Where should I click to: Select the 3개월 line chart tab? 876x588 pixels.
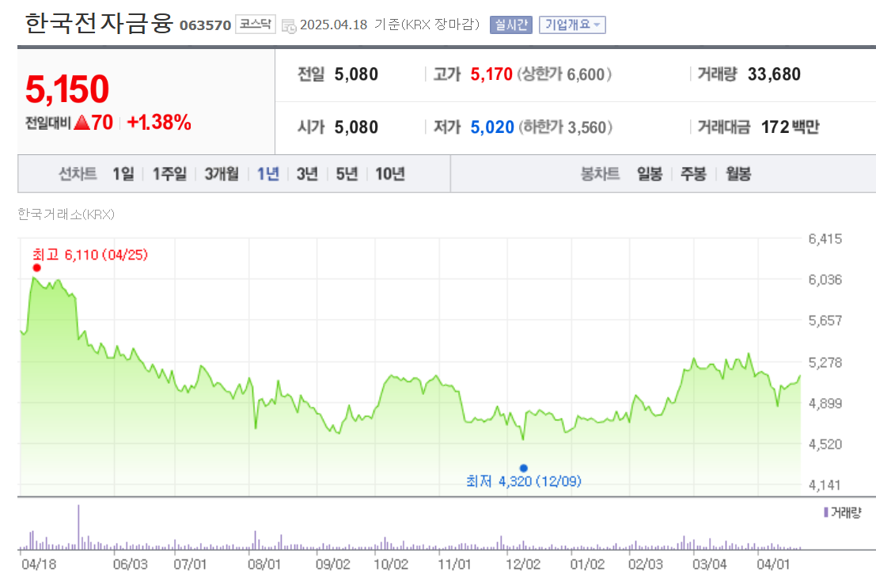[222, 174]
